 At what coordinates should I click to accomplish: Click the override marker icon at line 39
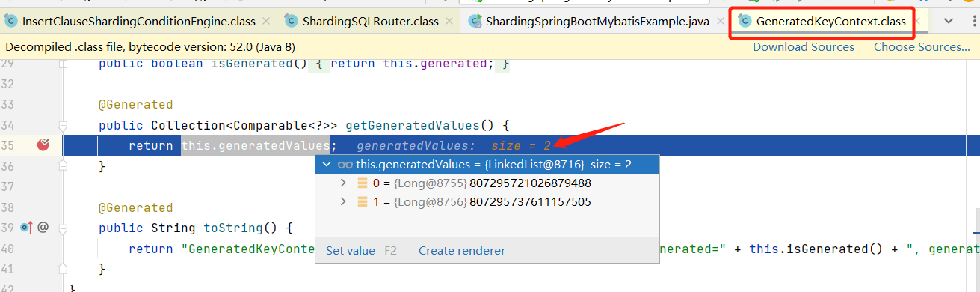coord(26,228)
